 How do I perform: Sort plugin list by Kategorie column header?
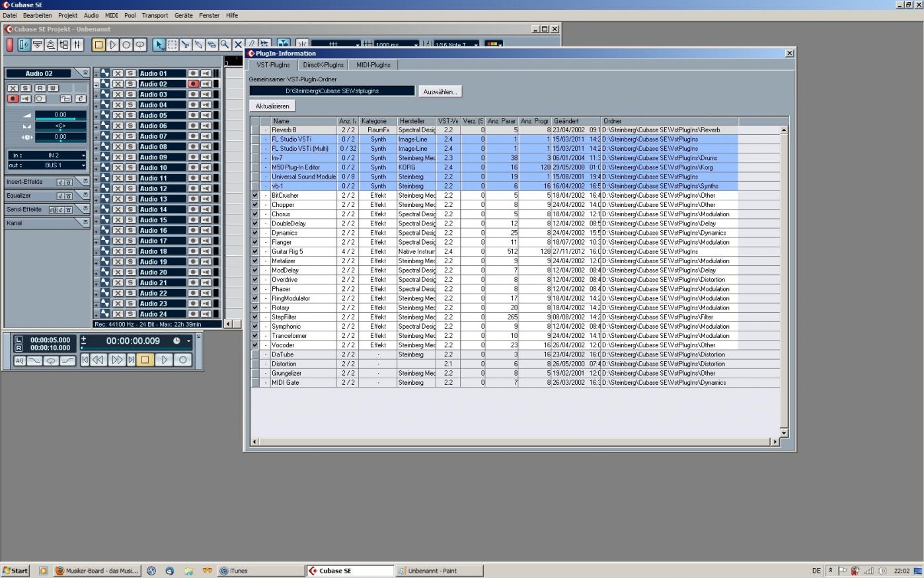[x=378, y=121]
